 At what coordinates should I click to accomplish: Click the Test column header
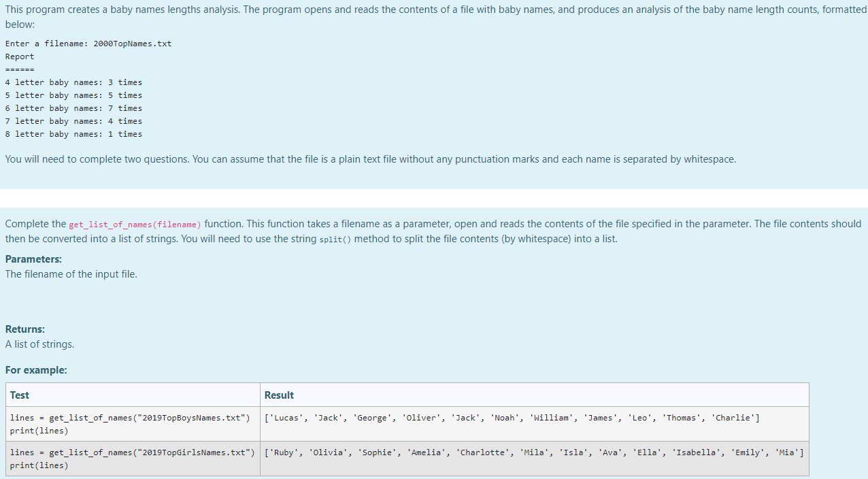point(18,395)
